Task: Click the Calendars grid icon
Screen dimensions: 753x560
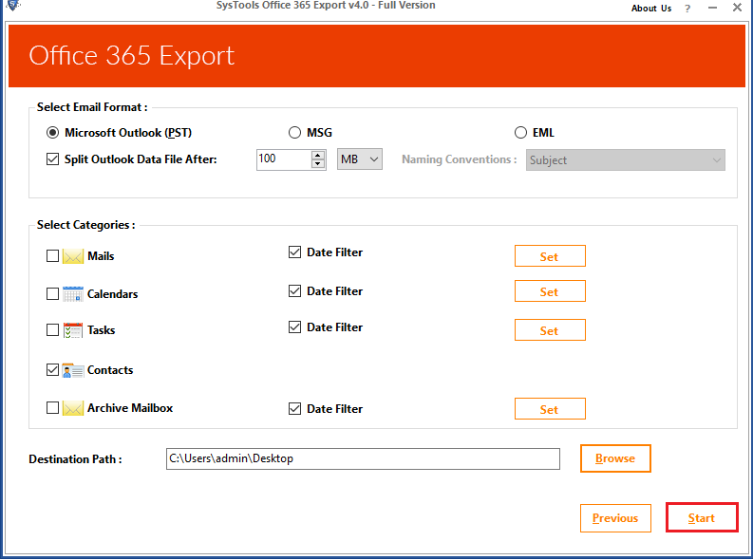Action: 73,293
